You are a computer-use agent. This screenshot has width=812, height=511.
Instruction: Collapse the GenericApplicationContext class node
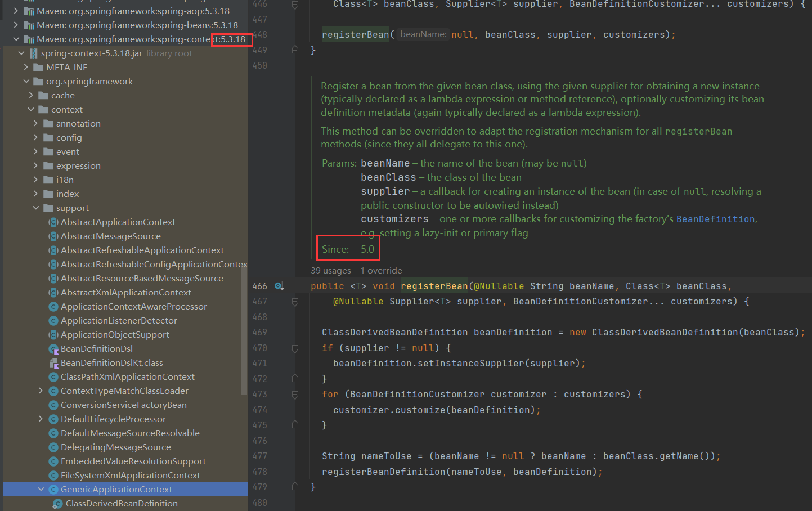pos(41,489)
